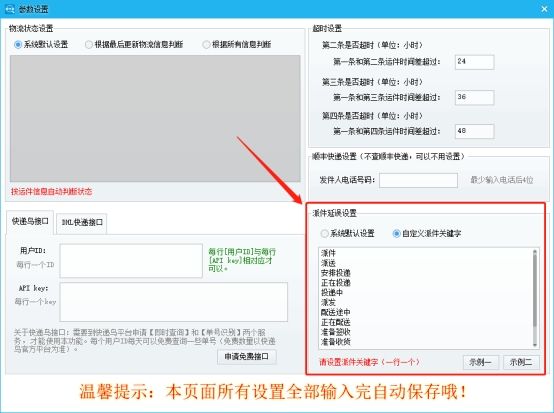This screenshot has width=554, height=413.
Task: Click the keyword list scrollbar
Action: point(535,290)
